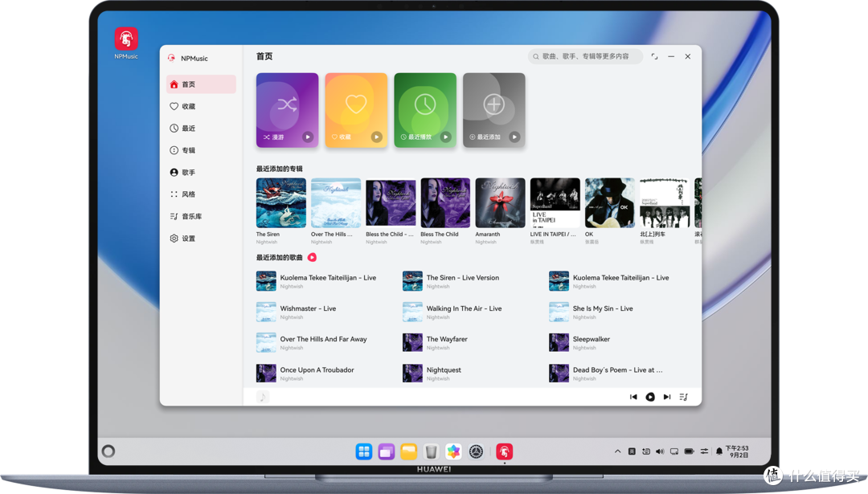The height and width of the screenshot is (494, 868).
Task: Click the music note now-playing icon
Action: click(263, 397)
